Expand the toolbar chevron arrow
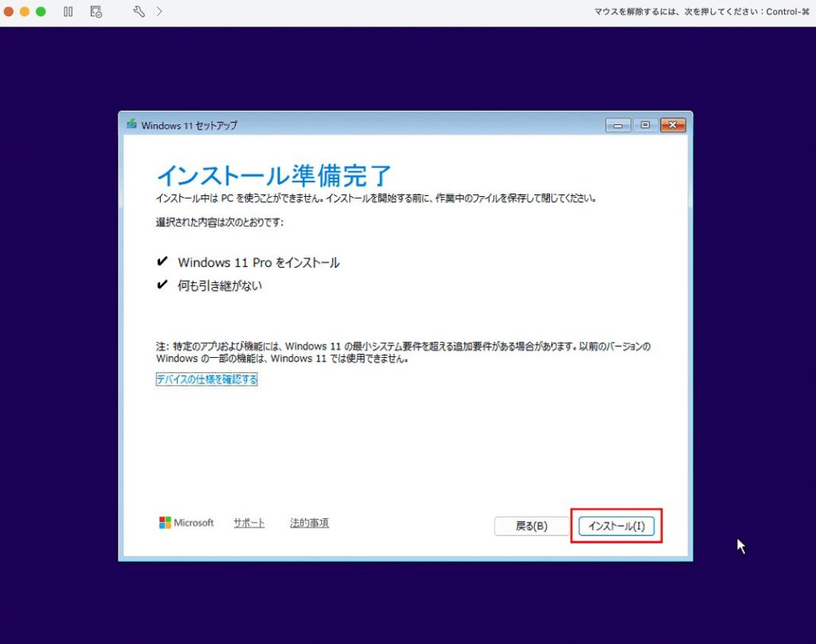The height and width of the screenshot is (644, 816). point(159,11)
